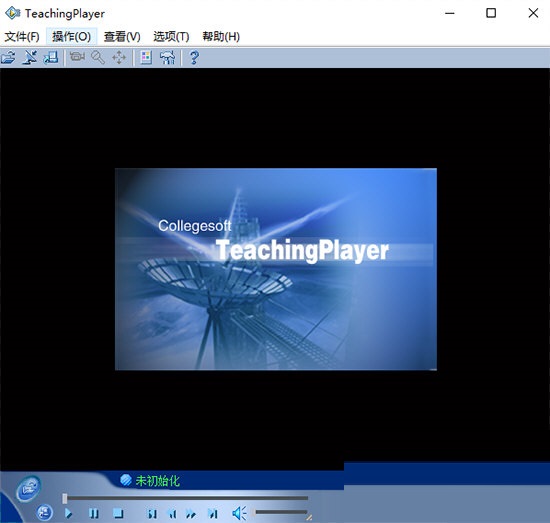Close the TeachingPlayer window
This screenshot has height=523, width=550.
533,13
